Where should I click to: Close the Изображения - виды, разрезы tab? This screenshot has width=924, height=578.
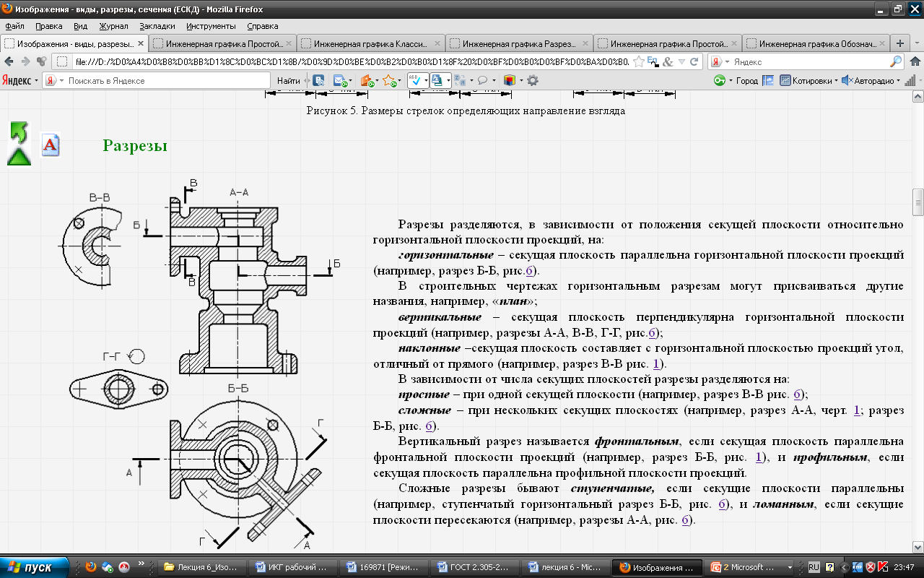[x=140, y=43]
